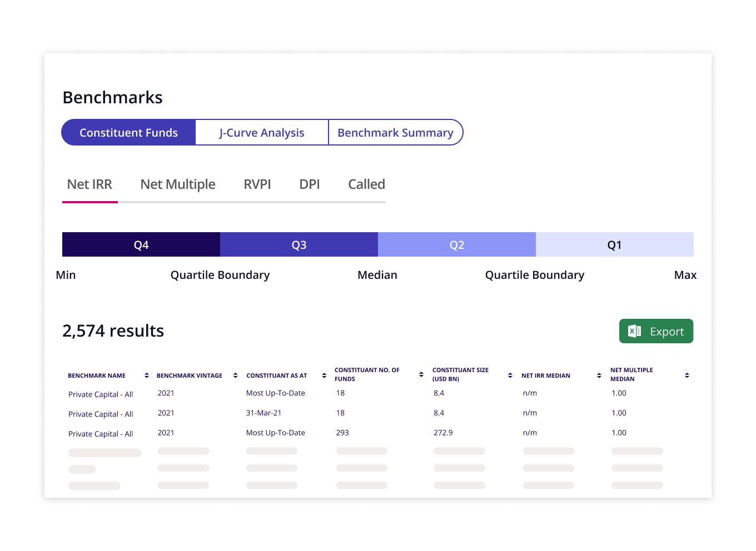Screen dimensions: 756x551
Task: Sort by Net Multiple Median arrows
Action: (687, 375)
